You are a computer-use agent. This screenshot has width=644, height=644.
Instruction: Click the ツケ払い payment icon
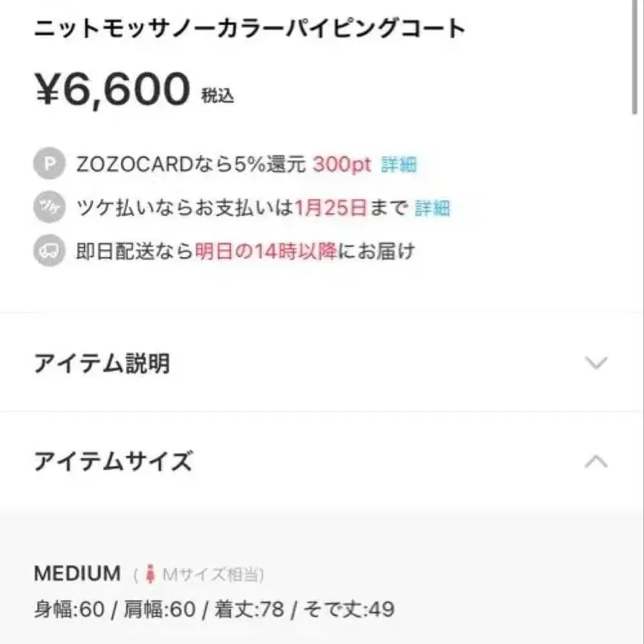[x=48, y=208]
